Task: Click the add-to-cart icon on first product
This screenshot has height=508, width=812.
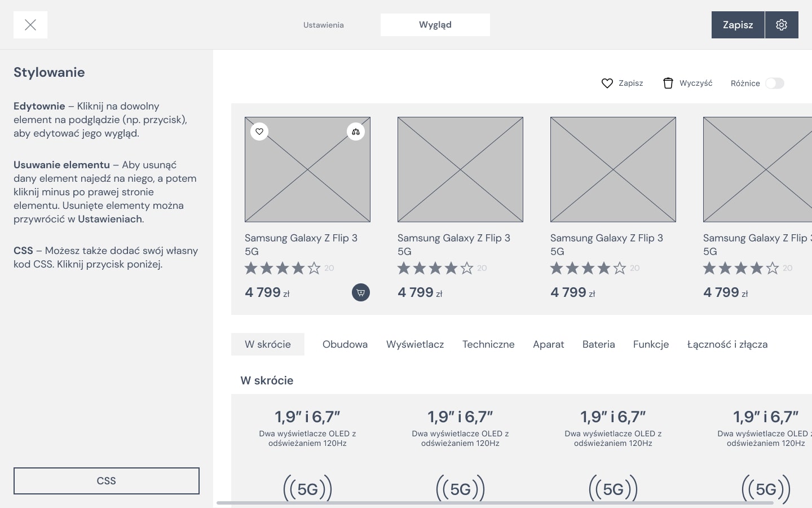Action: [x=361, y=292]
